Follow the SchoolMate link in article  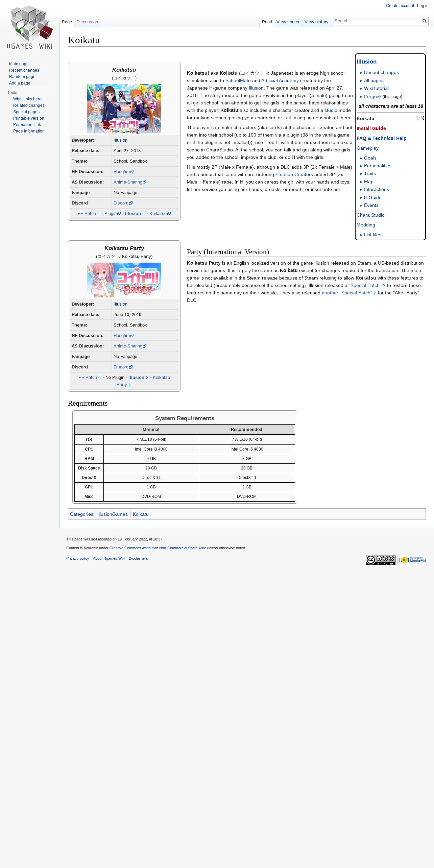coord(238,80)
